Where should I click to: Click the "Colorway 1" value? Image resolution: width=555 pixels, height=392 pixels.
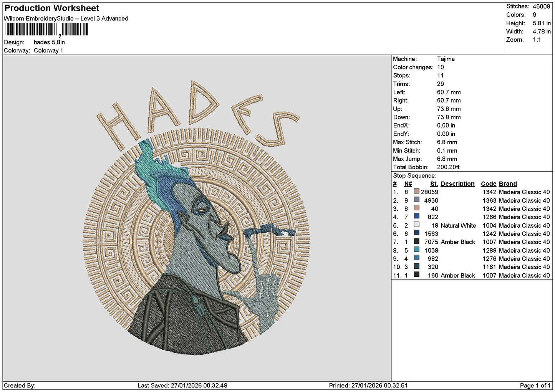click(48, 51)
